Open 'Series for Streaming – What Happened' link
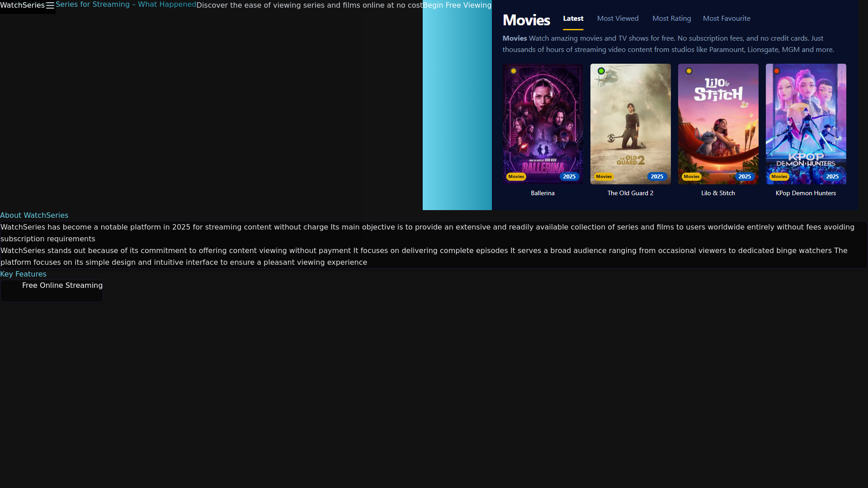 pos(126,5)
